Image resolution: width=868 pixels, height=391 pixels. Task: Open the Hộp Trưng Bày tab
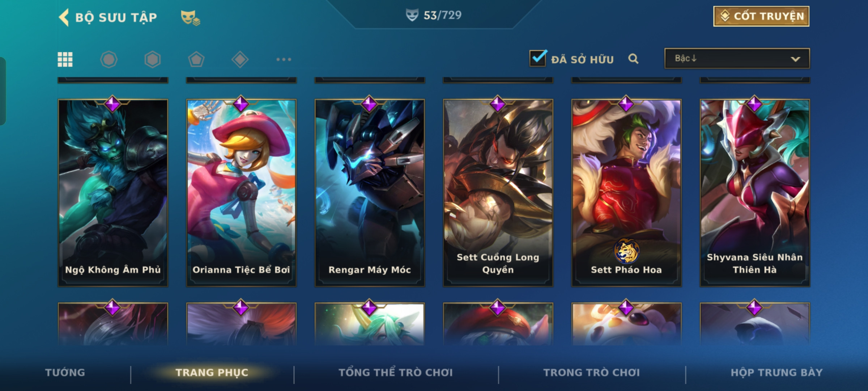coord(776,373)
